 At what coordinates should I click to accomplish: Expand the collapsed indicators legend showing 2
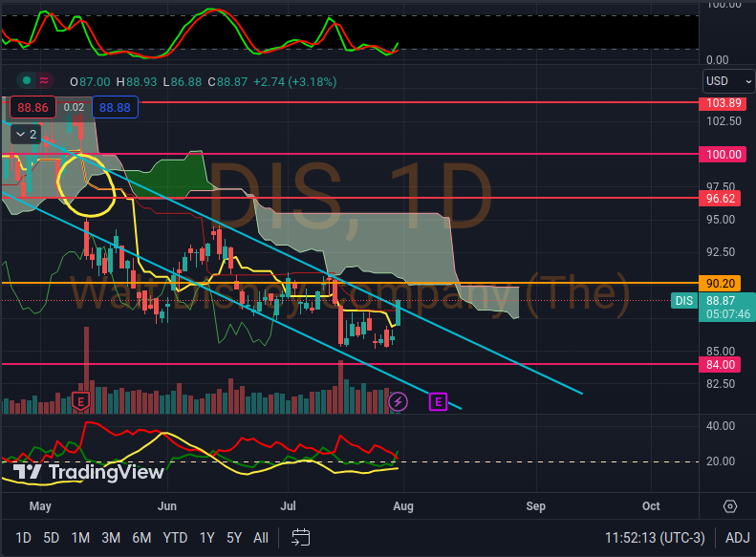[x=26, y=135]
